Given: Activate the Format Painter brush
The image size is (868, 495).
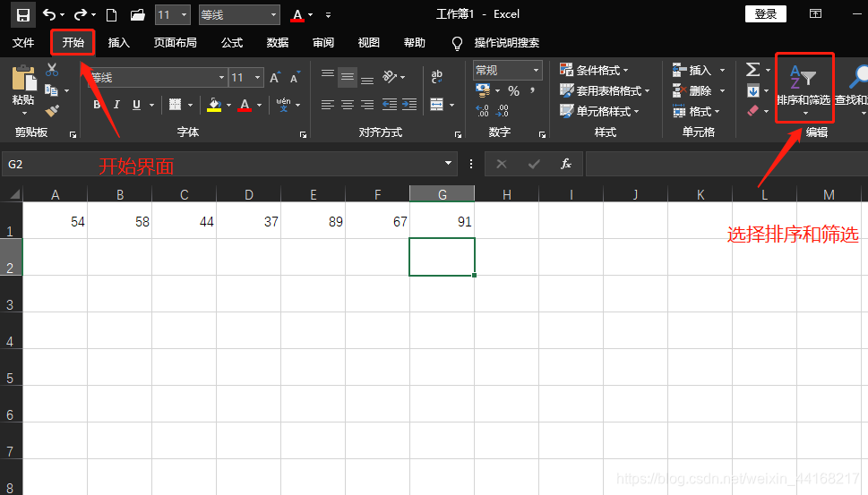Looking at the screenshot, I should tap(52, 111).
